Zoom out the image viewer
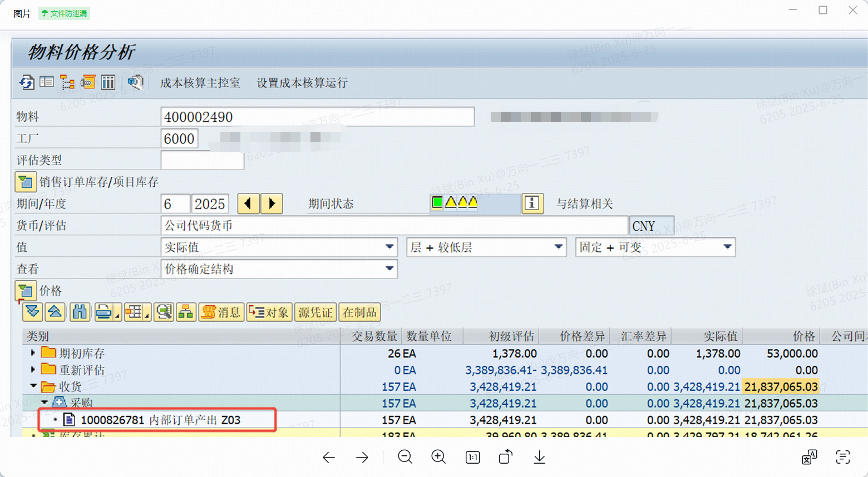 (x=405, y=457)
